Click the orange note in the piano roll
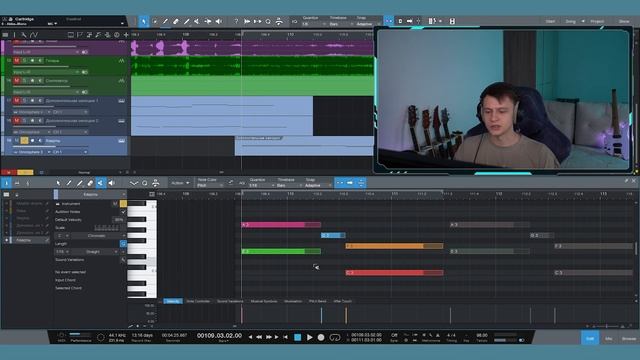This screenshot has width=640, height=360. [394, 246]
